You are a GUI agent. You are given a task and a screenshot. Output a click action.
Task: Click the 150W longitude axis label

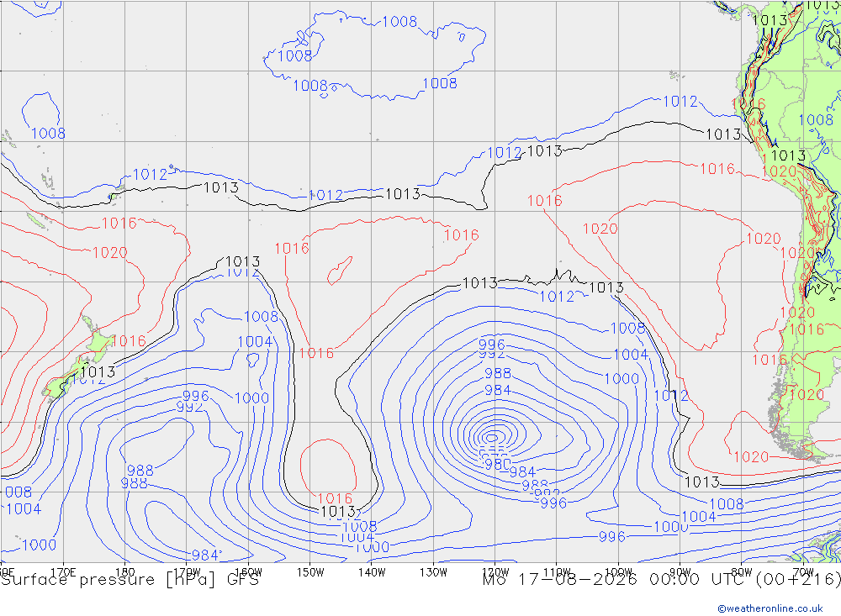[310, 572]
